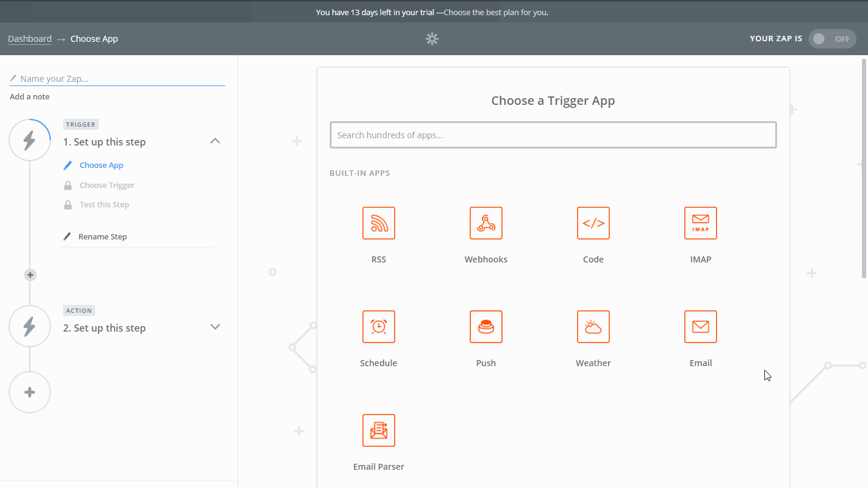
Task: Click the '1. Set up this step' heading
Action: [104, 142]
